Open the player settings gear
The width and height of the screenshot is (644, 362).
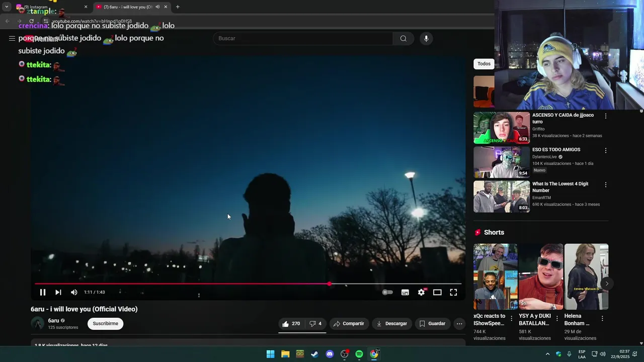(422, 292)
